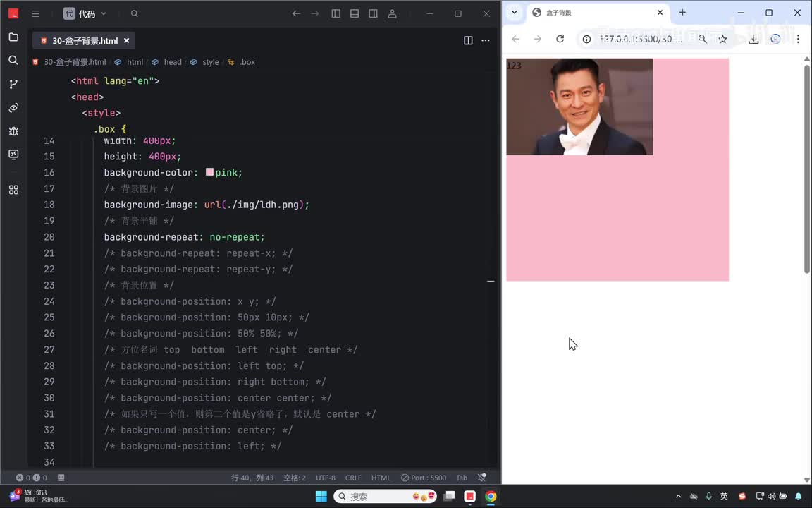Viewport: 812px width, 508px height.
Task: Open the Windows Start menu
Action: (321, 497)
